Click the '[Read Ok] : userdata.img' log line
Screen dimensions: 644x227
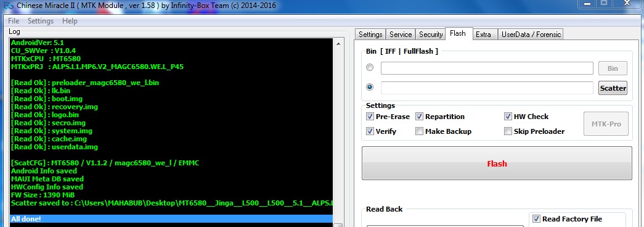click(54, 147)
